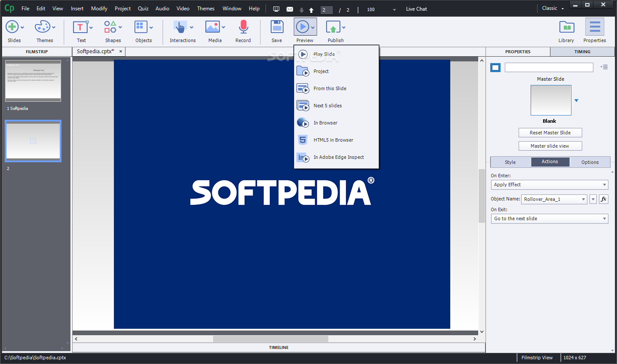Screen dimensions: 617x364
Task: Choose Play Slide from Preview menu
Action: pyautogui.click(x=336, y=54)
